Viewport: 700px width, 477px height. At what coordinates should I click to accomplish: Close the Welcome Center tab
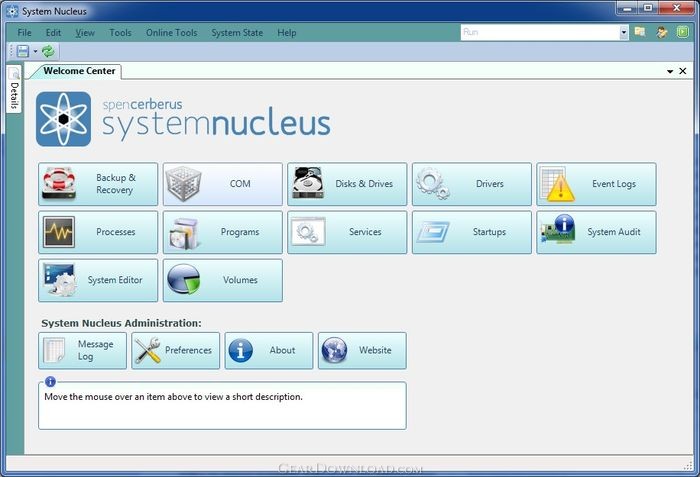[x=683, y=71]
